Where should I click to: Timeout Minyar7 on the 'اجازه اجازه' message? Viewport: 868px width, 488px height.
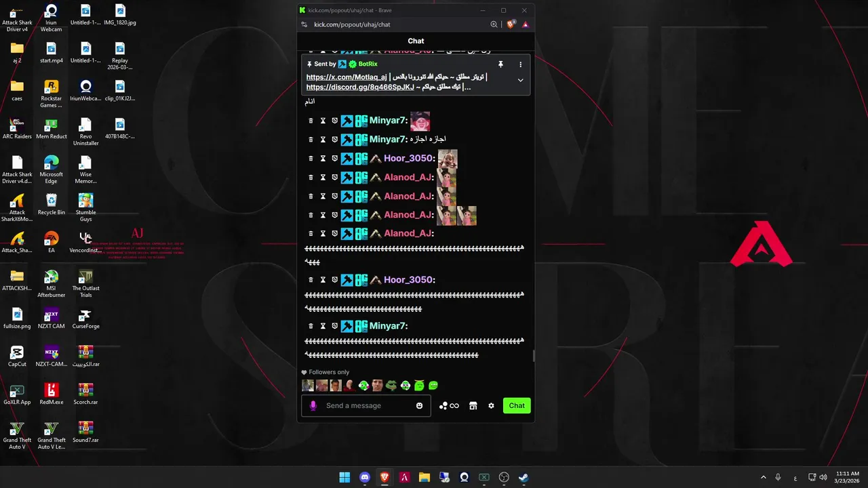pyautogui.click(x=323, y=140)
